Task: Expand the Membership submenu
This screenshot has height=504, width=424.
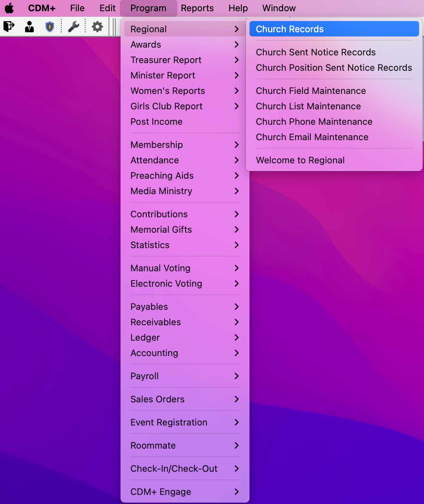Action: [x=157, y=144]
